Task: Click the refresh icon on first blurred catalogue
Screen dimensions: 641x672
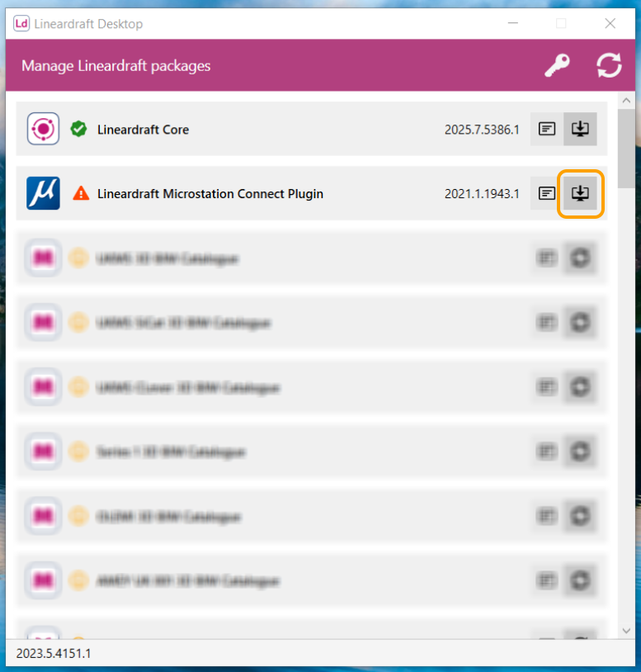Action: coord(580,258)
